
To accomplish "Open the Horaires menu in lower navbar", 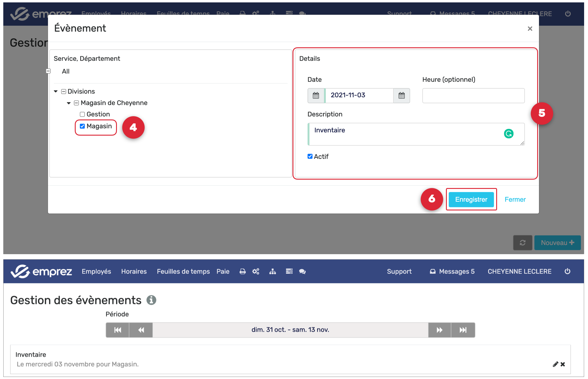I will pyautogui.click(x=134, y=272).
